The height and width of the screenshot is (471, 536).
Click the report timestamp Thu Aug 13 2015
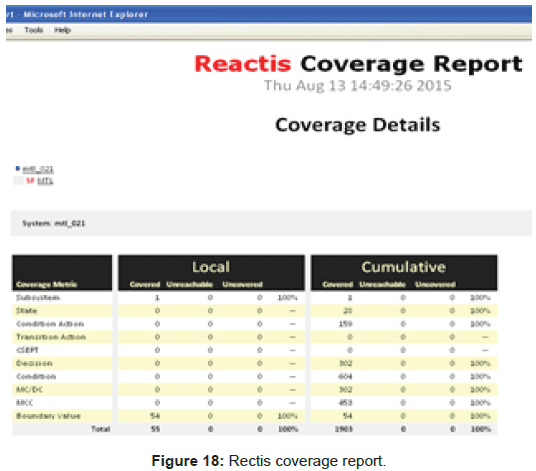click(x=358, y=85)
